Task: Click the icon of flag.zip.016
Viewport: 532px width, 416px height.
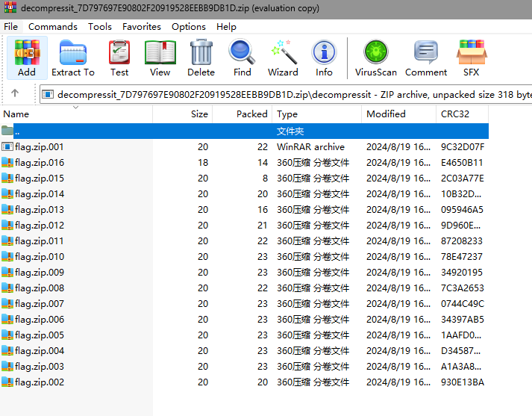Action: 7,162
